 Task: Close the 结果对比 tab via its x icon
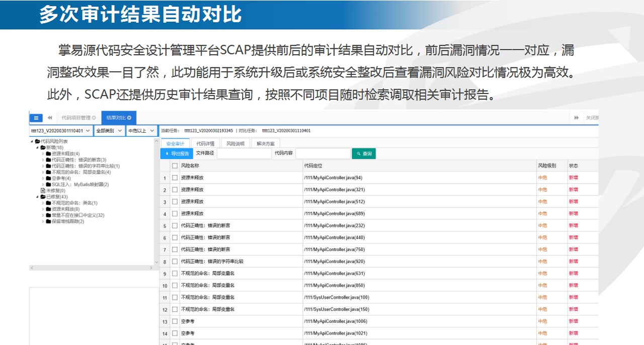[x=129, y=118]
